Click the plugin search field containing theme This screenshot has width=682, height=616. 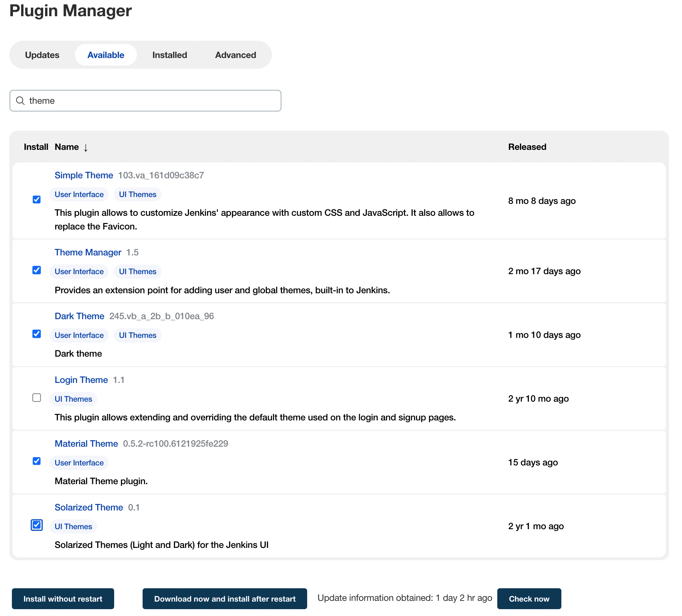point(145,101)
